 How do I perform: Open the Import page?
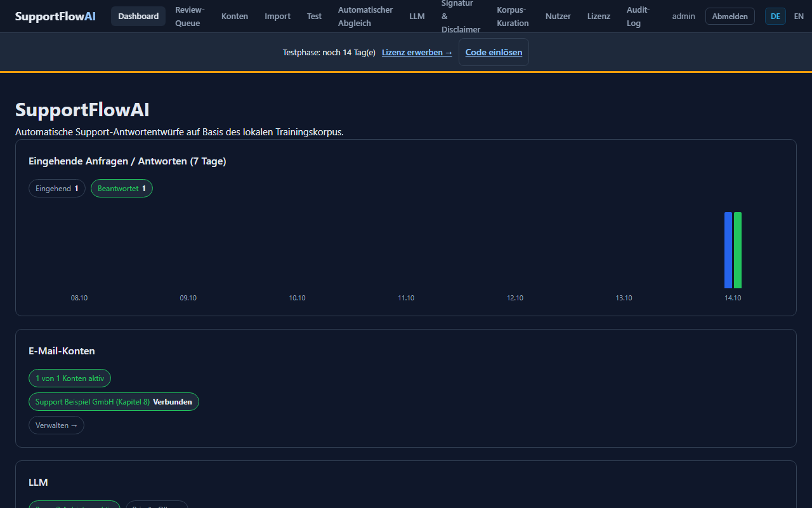[x=278, y=16]
